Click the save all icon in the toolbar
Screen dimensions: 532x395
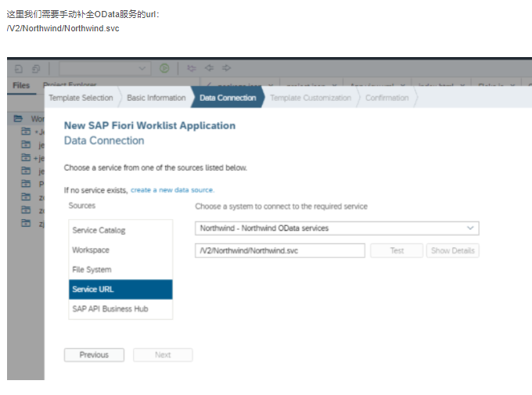(x=36, y=69)
